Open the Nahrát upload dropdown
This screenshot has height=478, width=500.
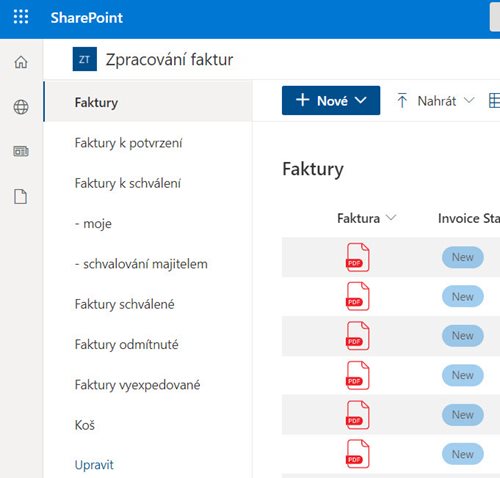click(435, 101)
